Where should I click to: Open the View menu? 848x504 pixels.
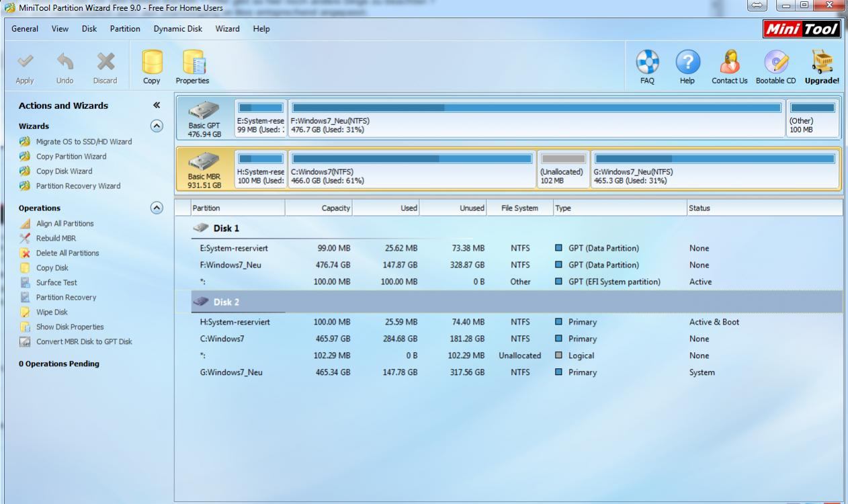tap(60, 29)
